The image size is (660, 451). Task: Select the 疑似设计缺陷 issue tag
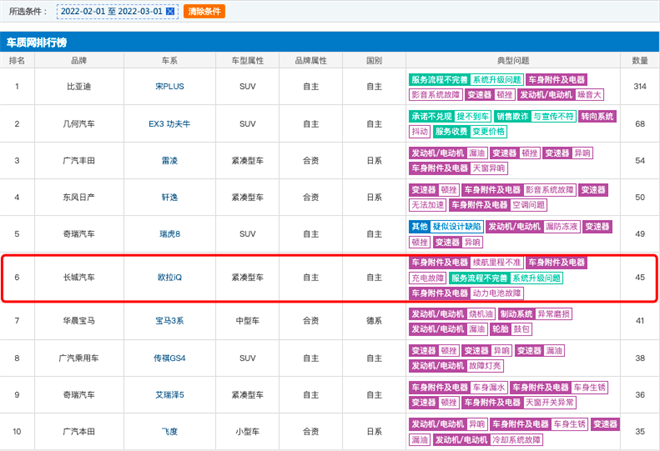(457, 227)
